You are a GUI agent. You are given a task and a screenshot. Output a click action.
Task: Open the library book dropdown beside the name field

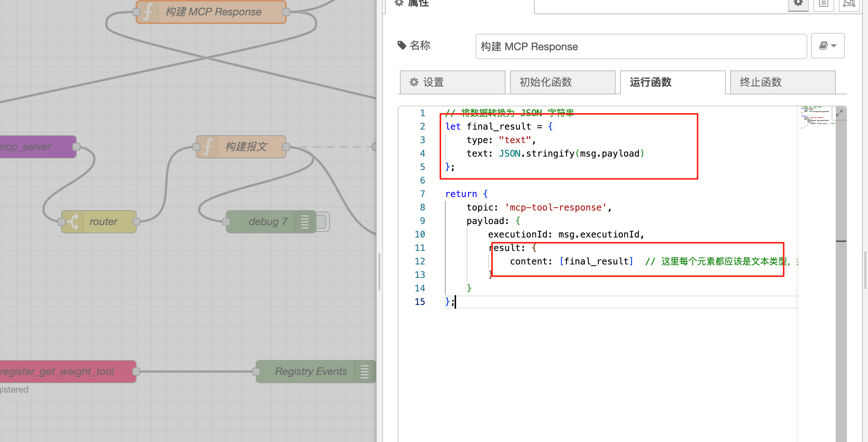828,46
